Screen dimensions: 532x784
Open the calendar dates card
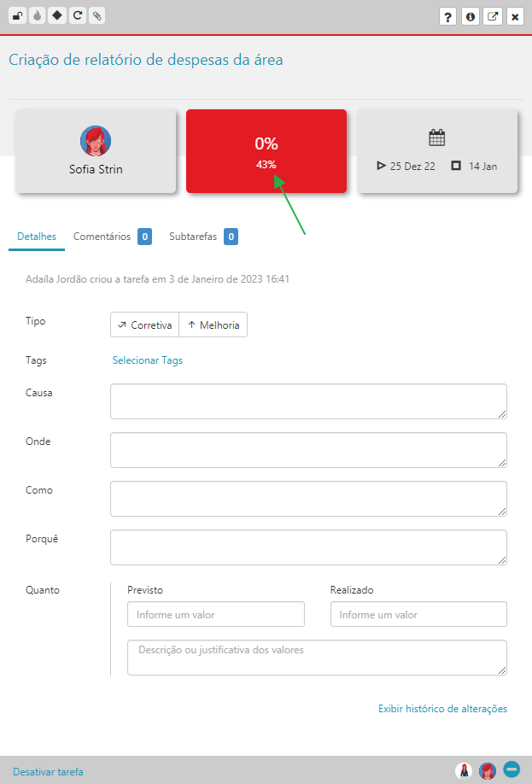click(x=437, y=151)
